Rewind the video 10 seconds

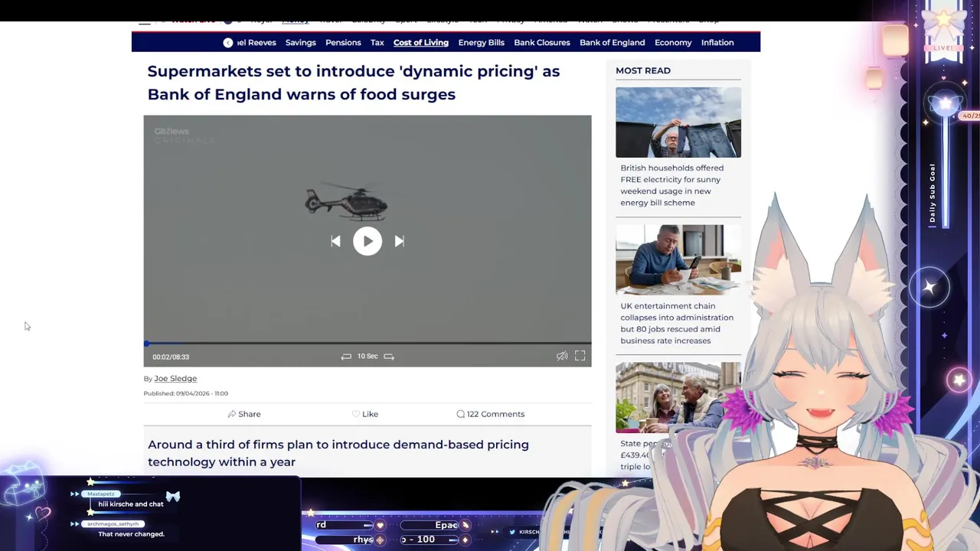[346, 357]
